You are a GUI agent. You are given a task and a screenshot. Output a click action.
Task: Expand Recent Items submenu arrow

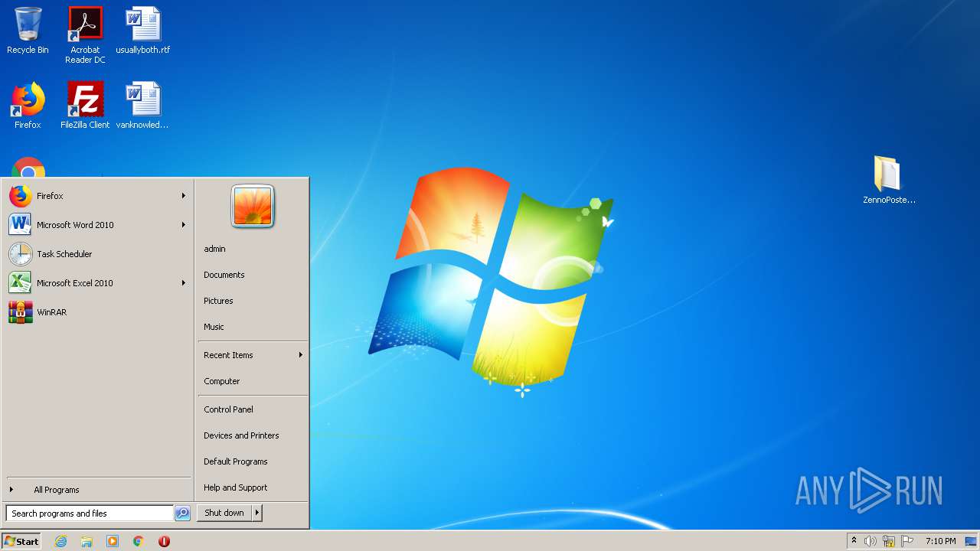pos(301,355)
